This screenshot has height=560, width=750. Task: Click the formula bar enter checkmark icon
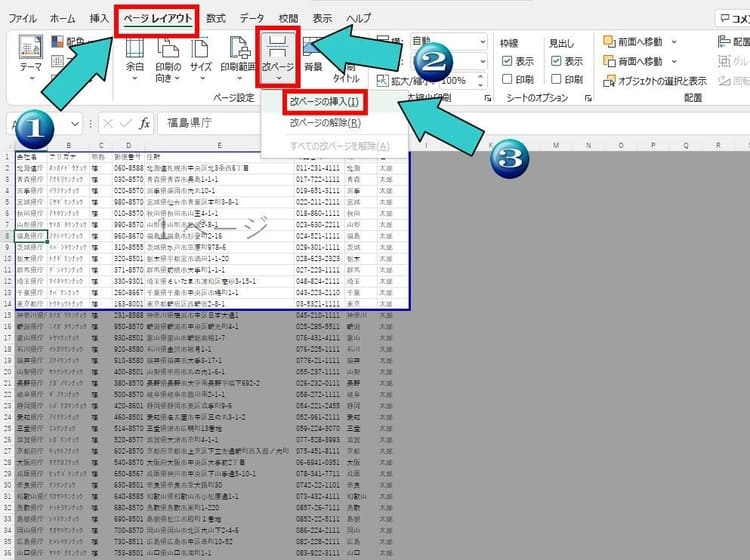[126, 123]
